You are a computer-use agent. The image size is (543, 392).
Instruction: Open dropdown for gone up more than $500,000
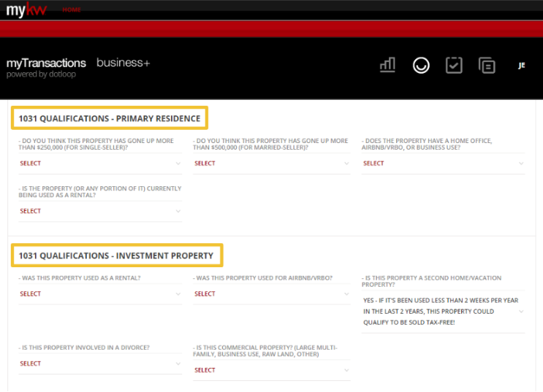click(x=272, y=164)
